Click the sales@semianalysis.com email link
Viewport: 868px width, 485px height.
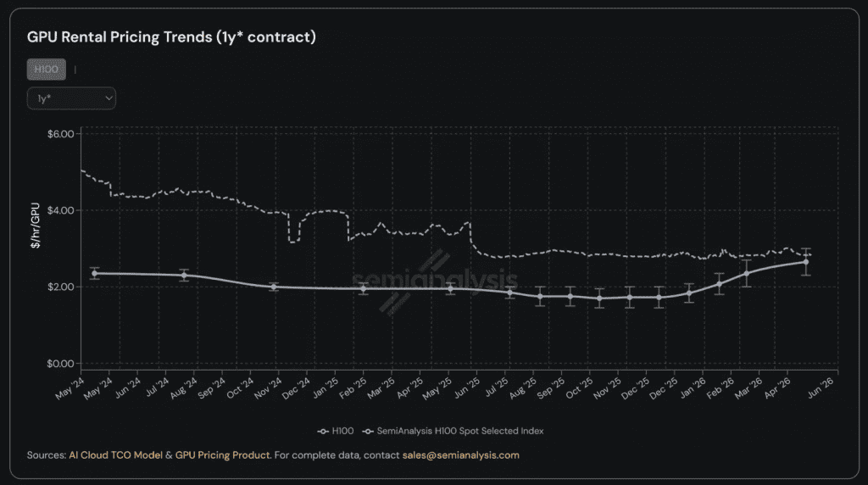(x=460, y=455)
